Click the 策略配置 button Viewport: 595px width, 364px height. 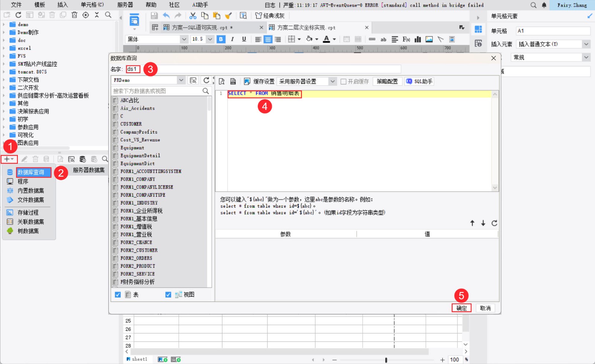point(387,81)
